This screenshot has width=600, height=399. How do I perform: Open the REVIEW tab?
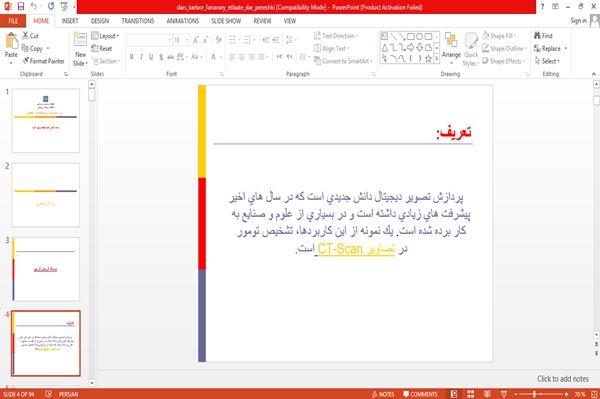[262, 21]
